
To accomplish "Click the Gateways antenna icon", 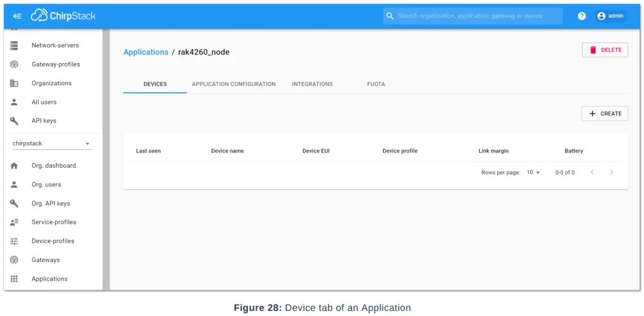I will 14,260.
